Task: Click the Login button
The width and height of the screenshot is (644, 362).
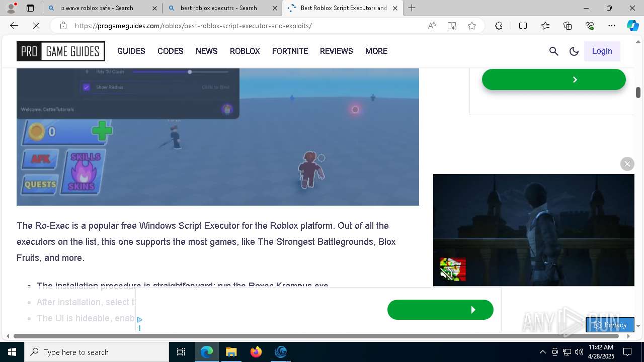Action: tap(602, 51)
